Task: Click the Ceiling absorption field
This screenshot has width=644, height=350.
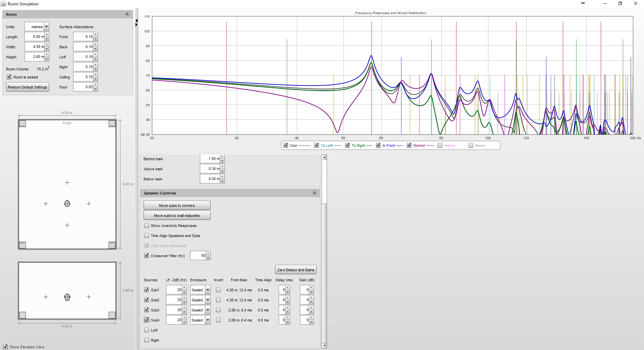Action: [x=83, y=77]
